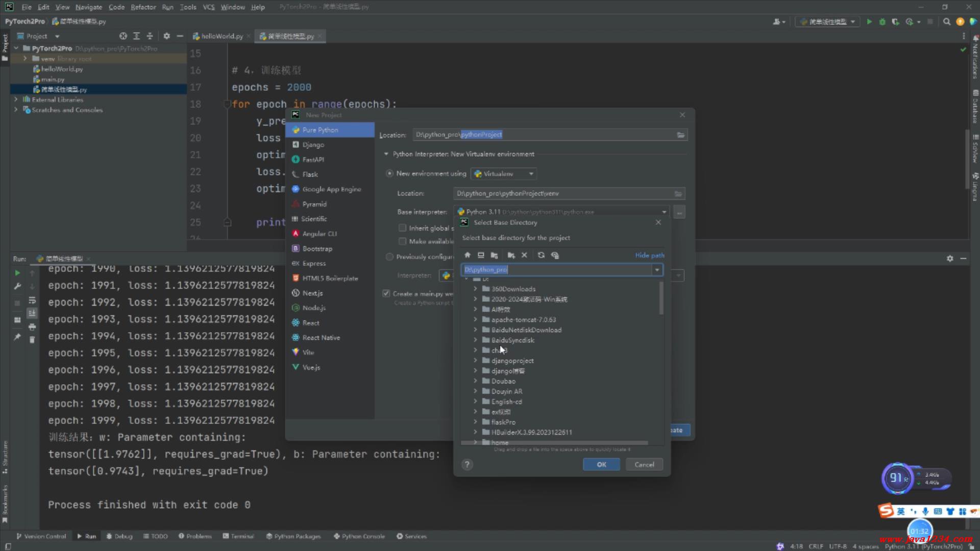Click the Show Hidden Files icon
980x551 pixels.
point(555,255)
